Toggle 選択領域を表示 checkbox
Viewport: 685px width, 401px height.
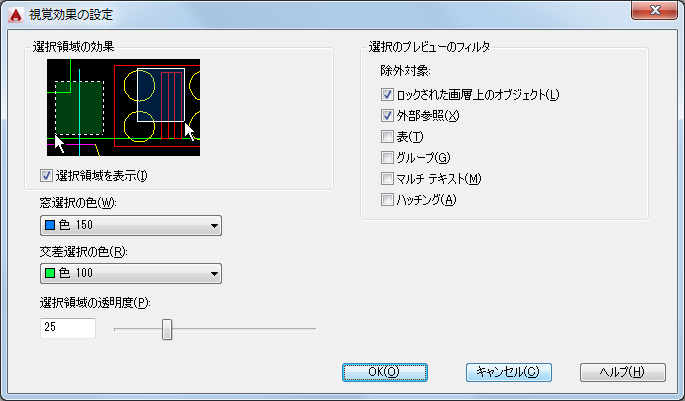click(46, 176)
